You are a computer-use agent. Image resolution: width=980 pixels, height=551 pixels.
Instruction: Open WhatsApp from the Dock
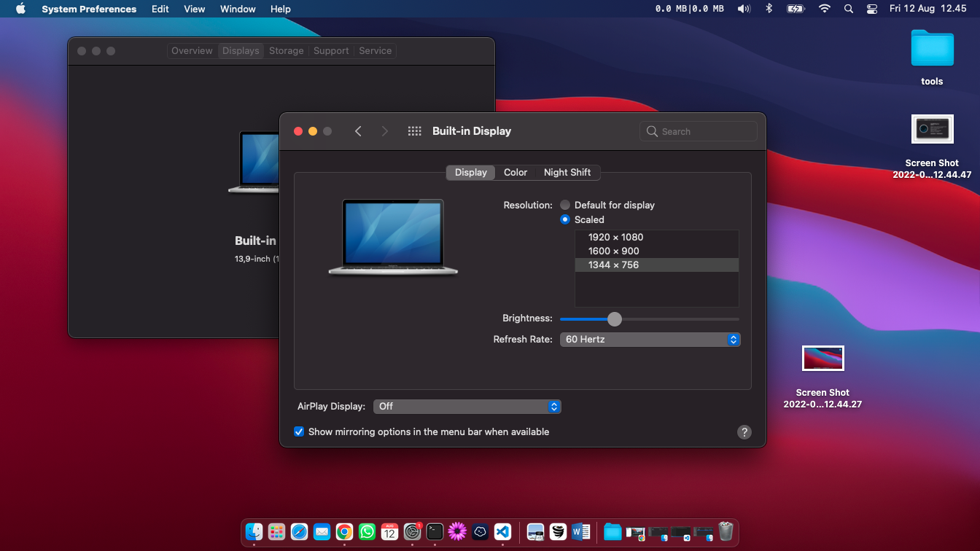click(x=367, y=532)
